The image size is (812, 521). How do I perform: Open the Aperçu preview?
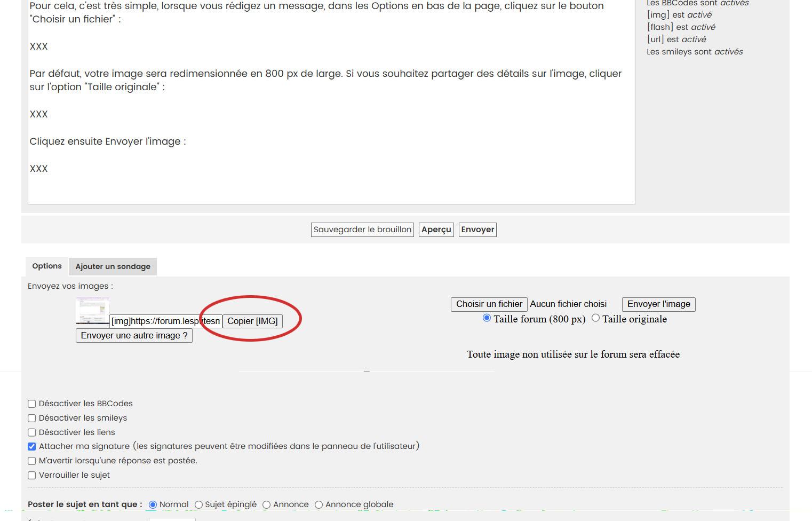point(436,230)
